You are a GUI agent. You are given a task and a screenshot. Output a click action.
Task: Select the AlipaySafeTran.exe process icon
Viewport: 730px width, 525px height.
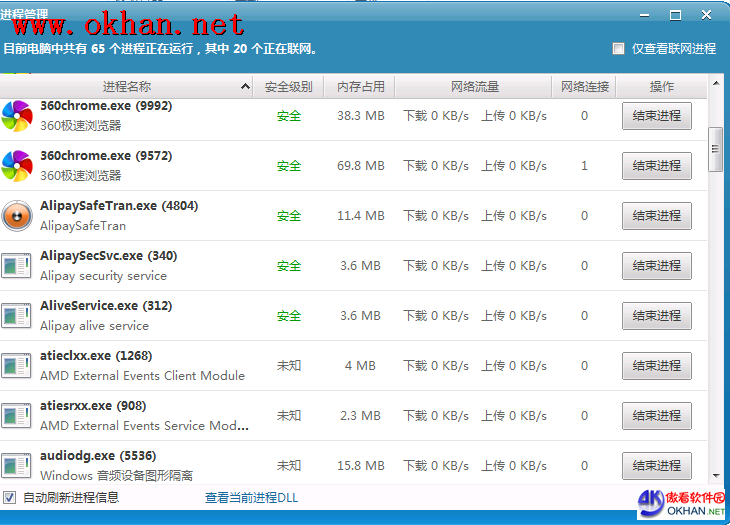pos(17,216)
